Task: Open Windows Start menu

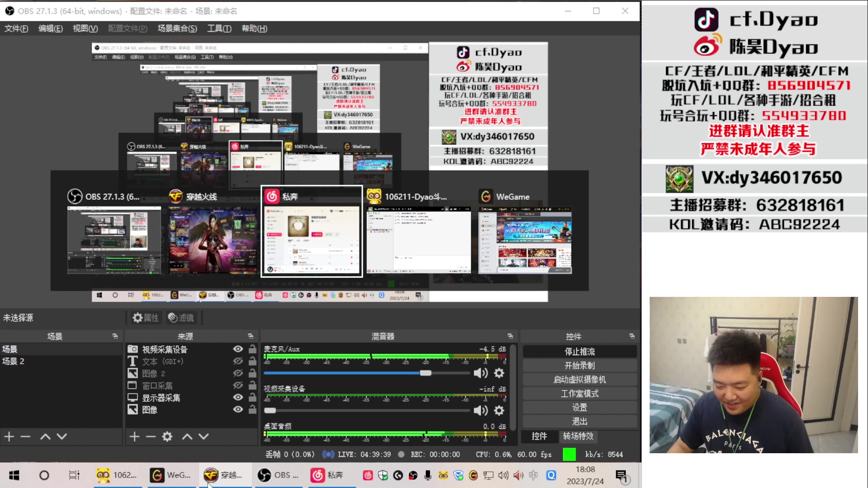Action: pos(14,475)
